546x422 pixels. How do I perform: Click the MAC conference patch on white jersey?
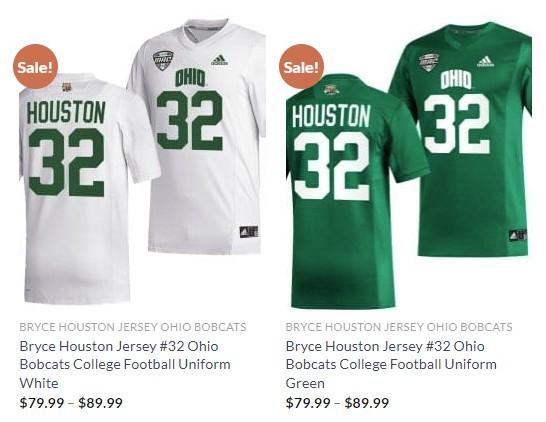click(x=163, y=60)
